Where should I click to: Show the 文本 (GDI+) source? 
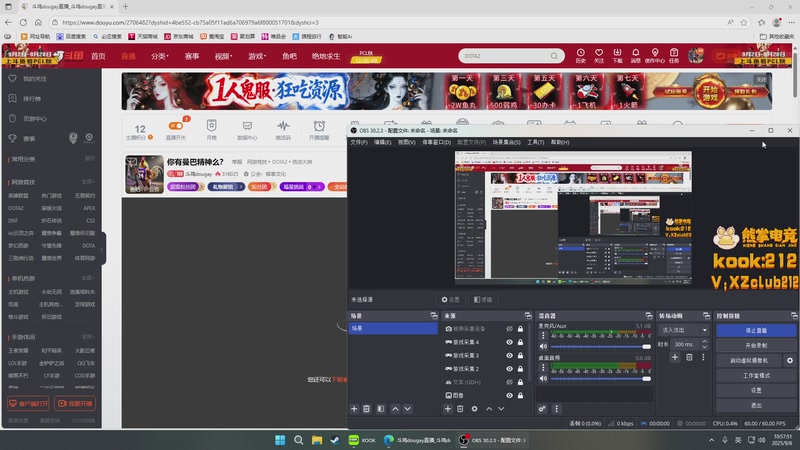pos(509,382)
